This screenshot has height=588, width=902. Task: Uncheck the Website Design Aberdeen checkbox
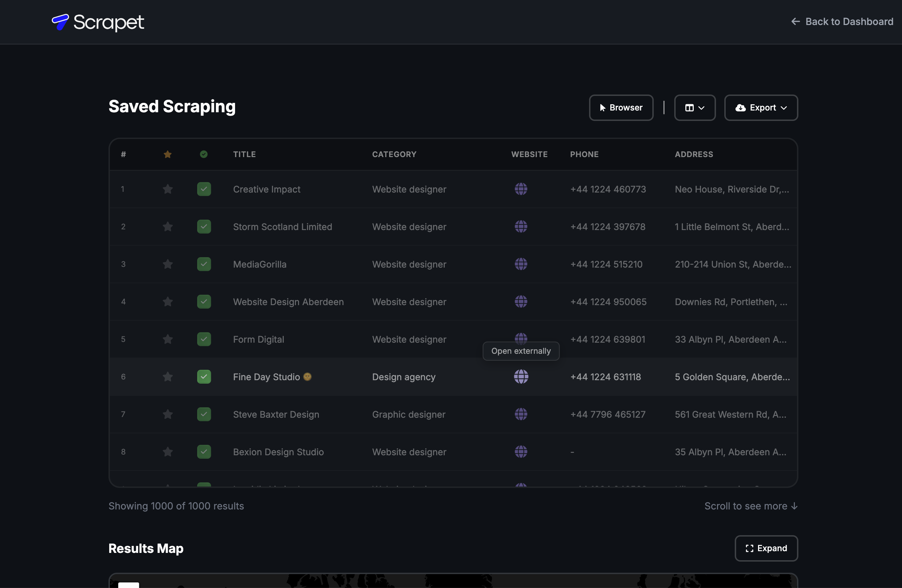204,301
